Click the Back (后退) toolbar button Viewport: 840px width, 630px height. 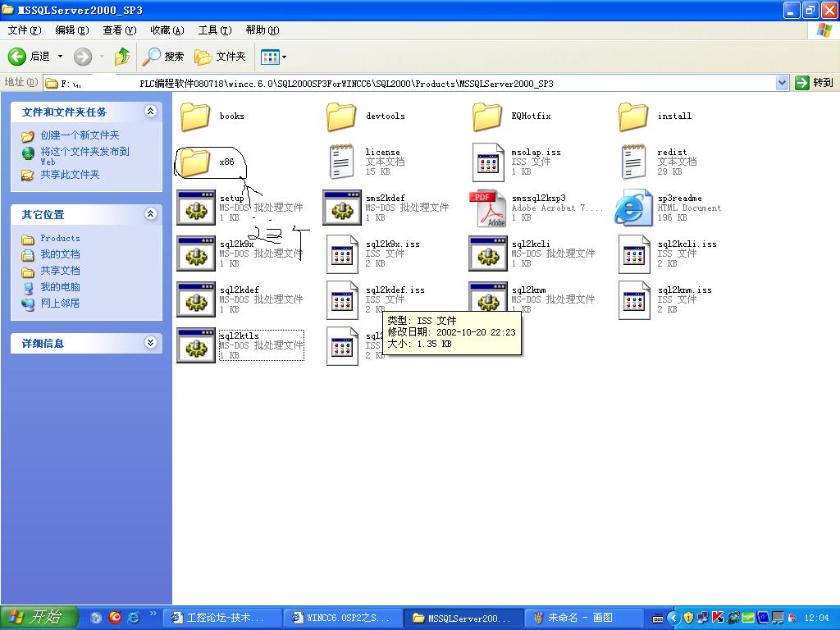pyautogui.click(x=29, y=57)
